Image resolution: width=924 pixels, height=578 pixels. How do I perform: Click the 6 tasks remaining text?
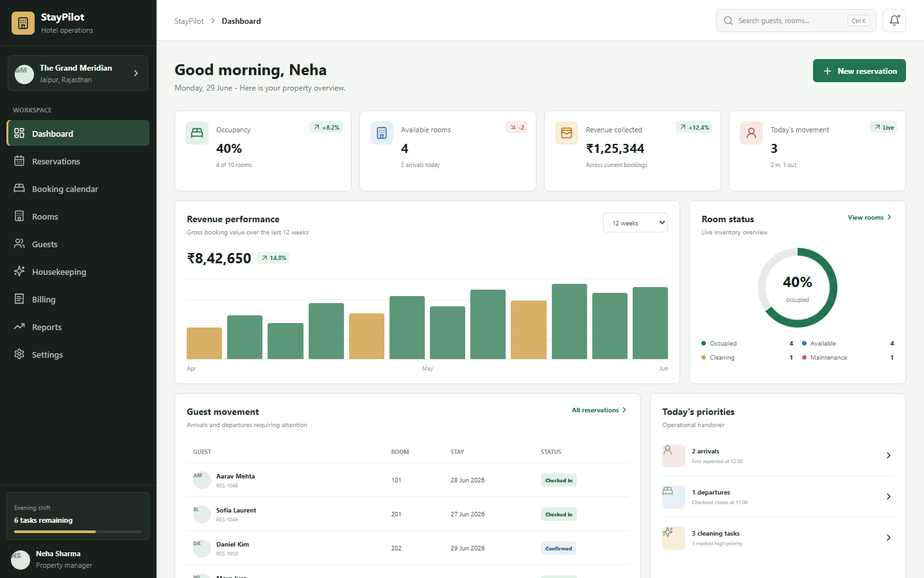[x=44, y=520]
